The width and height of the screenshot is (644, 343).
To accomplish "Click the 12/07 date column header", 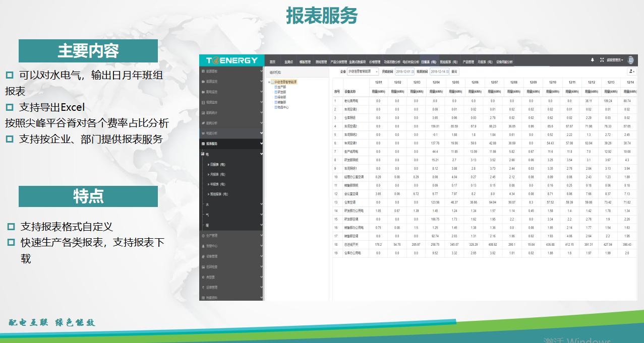I will 494,82.
